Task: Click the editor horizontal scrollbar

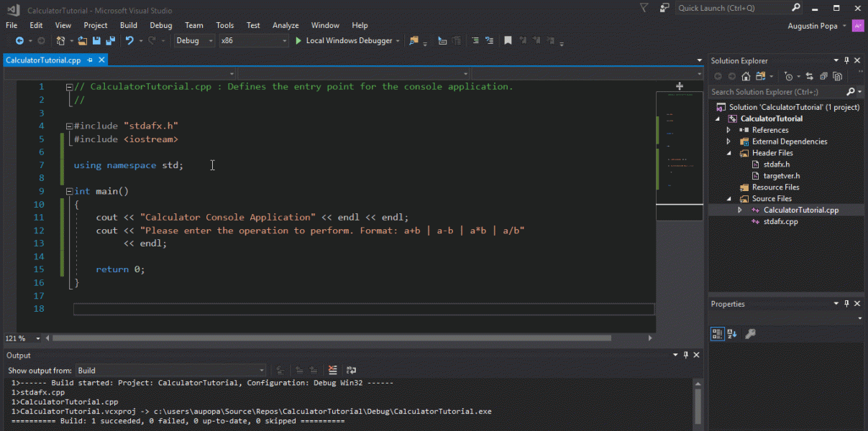Action: click(x=331, y=338)
